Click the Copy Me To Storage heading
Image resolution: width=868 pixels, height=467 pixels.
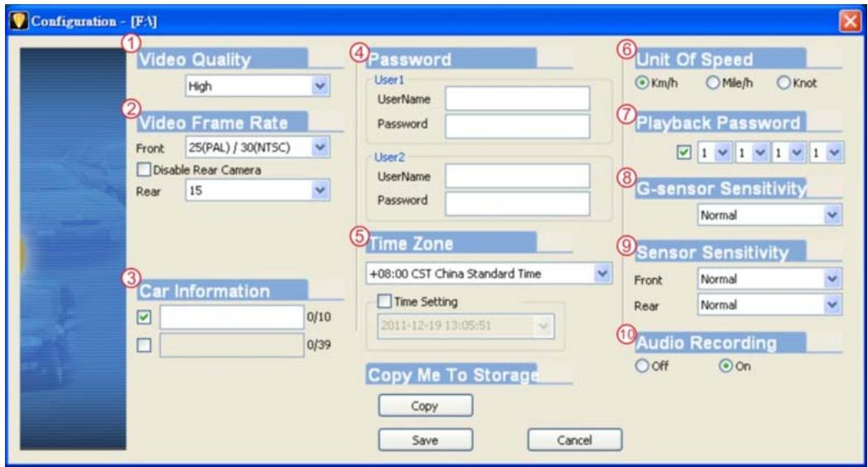[453, 374]
